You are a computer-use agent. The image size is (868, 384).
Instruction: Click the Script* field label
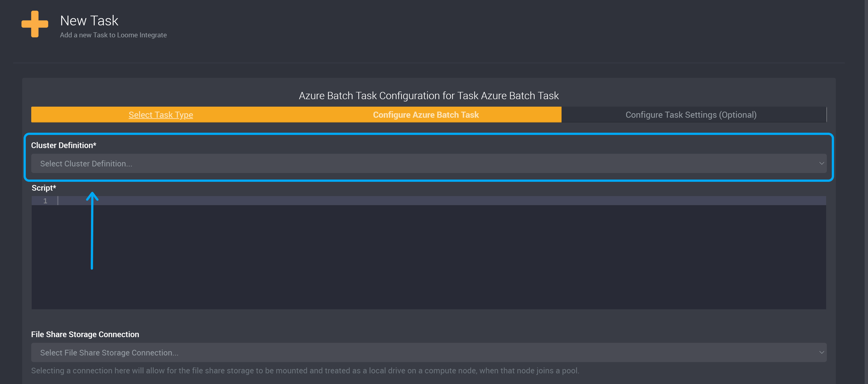tap(44, 188)
